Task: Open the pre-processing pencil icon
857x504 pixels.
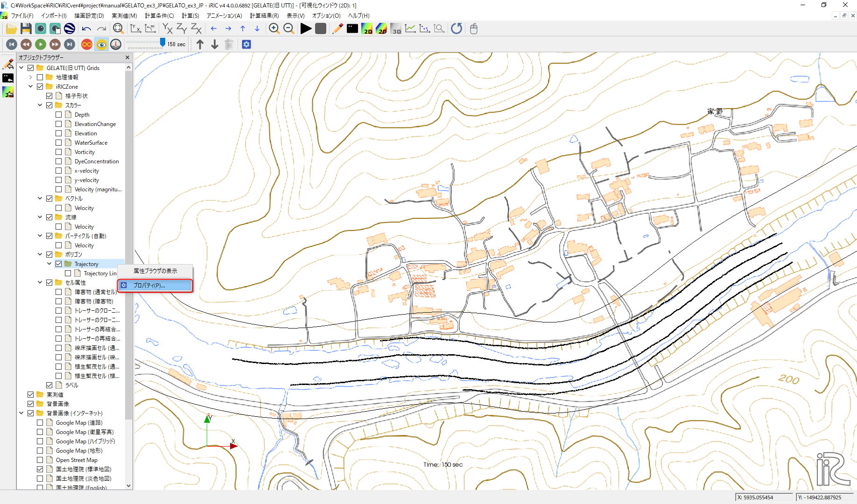Action: [337, 29]
